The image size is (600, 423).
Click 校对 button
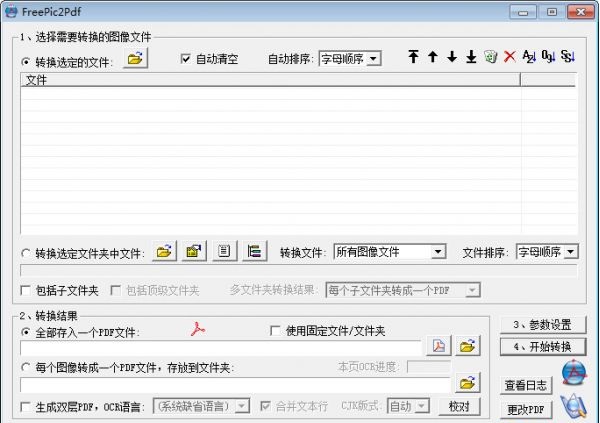point(459,406)
